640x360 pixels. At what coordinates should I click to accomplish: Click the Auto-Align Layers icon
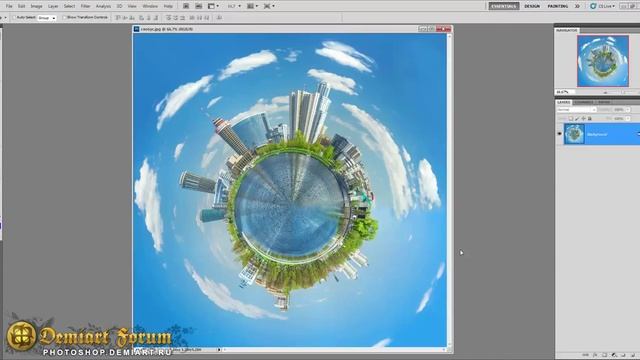tap(219, 18)
